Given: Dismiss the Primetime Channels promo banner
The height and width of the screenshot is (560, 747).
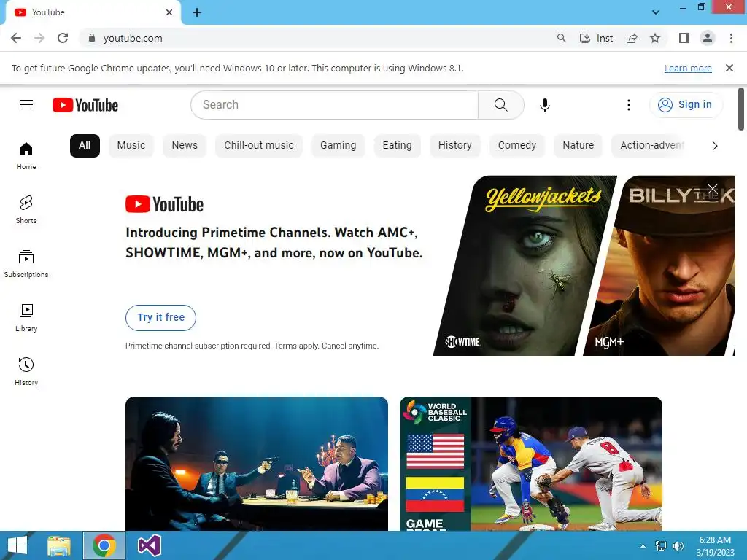Looking at the screenshot, I should pyautogui.click(x=712, y=189).
